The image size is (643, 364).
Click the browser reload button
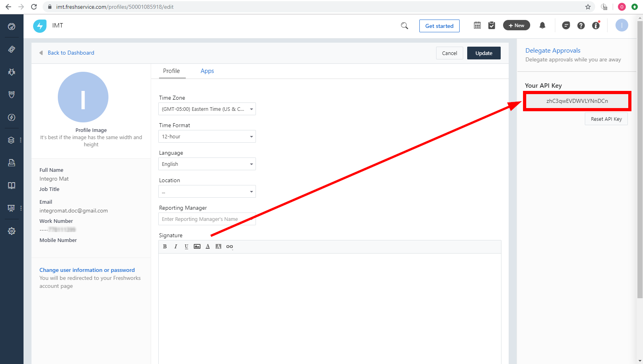[34, 7]
